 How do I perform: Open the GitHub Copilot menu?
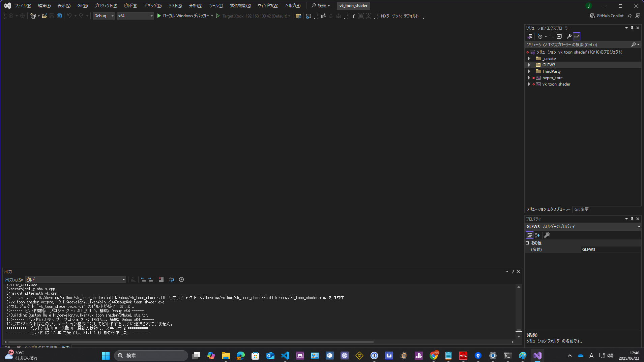[x=592, y=16]
